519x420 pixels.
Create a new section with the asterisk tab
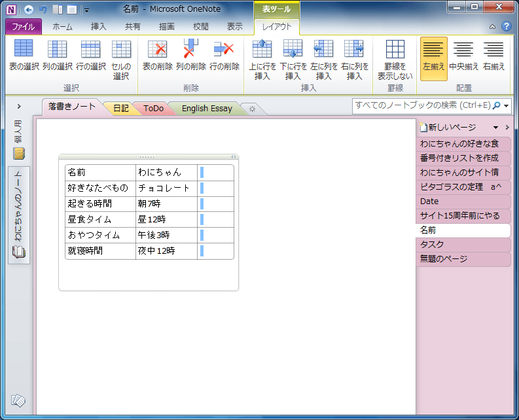[x=252, y=109]
